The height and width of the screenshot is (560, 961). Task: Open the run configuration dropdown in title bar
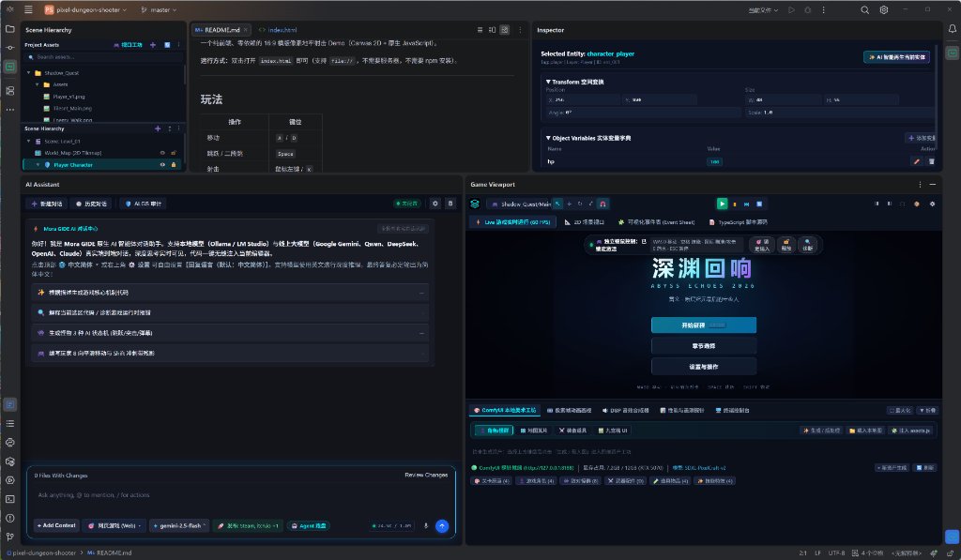click(x=763, y=9)
